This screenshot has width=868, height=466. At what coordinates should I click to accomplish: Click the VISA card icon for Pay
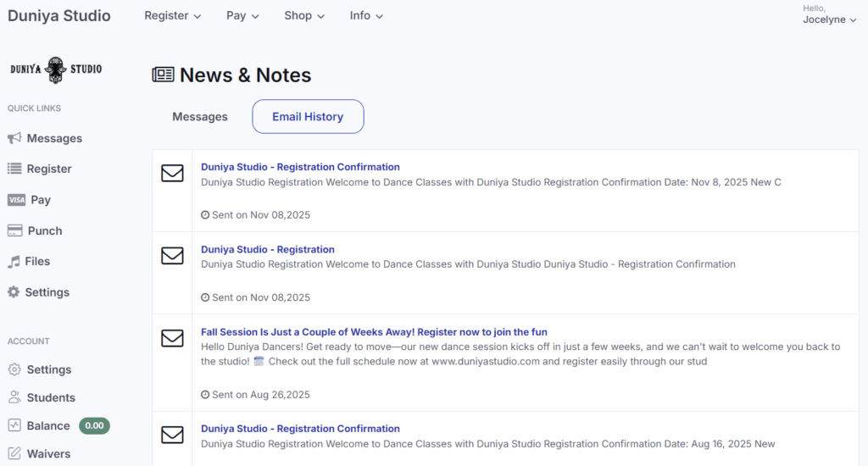click(16, 200)
